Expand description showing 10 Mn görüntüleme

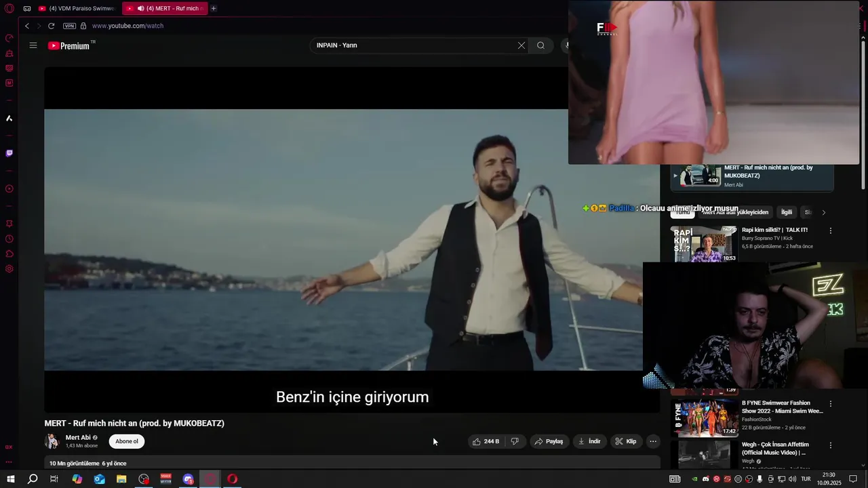(x=352, y=463)
